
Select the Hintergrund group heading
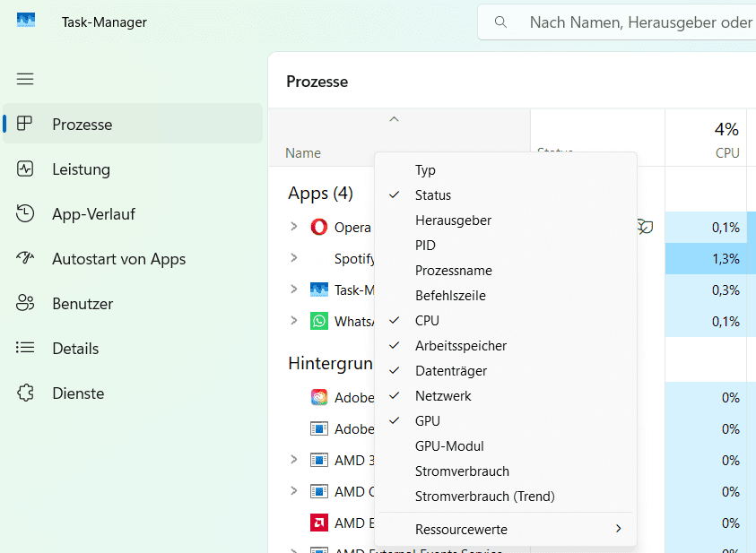tap(330, 363)
